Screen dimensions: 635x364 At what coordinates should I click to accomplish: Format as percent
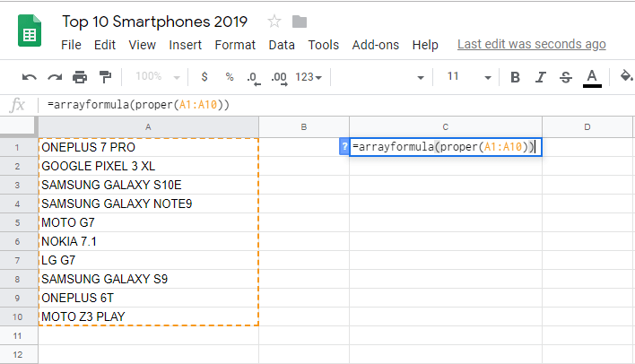coord(230,76)
